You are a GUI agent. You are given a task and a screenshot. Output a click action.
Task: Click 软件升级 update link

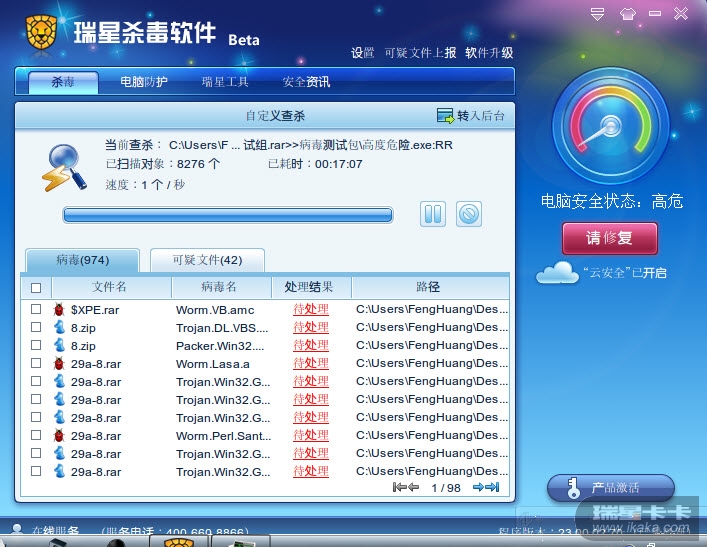[489, 53]
